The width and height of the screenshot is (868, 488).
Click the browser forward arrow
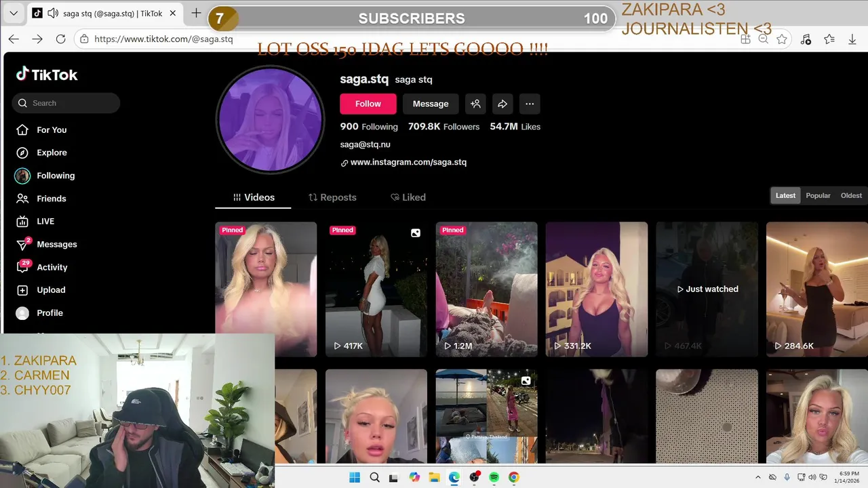point(37,39)
